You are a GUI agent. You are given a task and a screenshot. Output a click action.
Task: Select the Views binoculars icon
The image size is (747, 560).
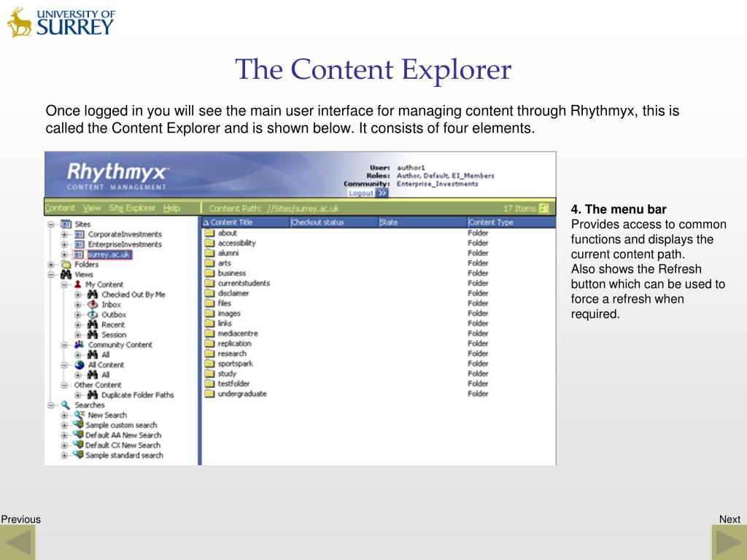[x=66, y=274]
